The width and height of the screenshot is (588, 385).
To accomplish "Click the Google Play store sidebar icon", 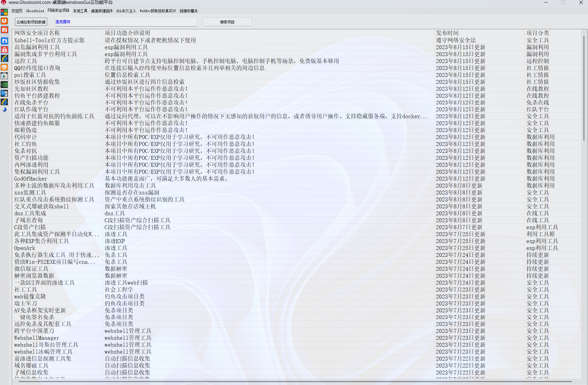I will pos(4,76).
